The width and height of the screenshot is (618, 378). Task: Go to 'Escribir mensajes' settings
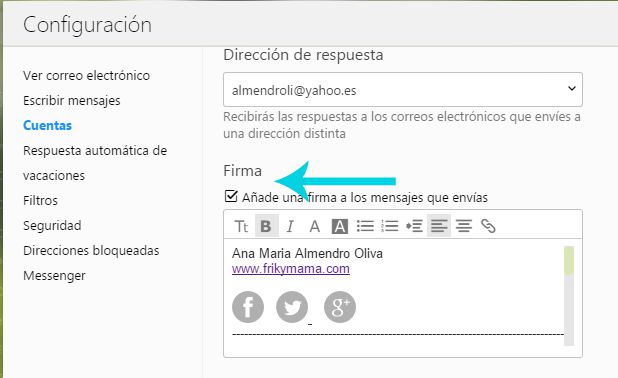click(72, 101)
